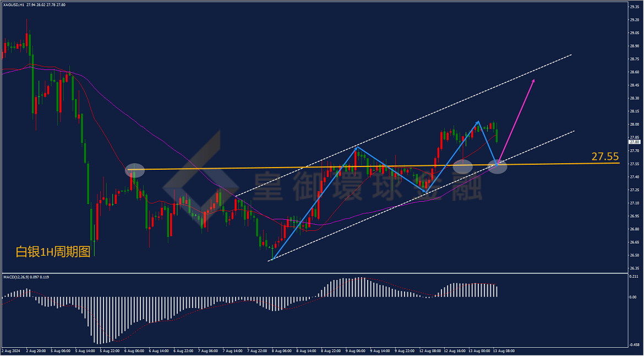Click the leftmost grey ellipse marker
The height and width of the screenshot is (356, 644).
pyautogui.click(x=135, y=170)
